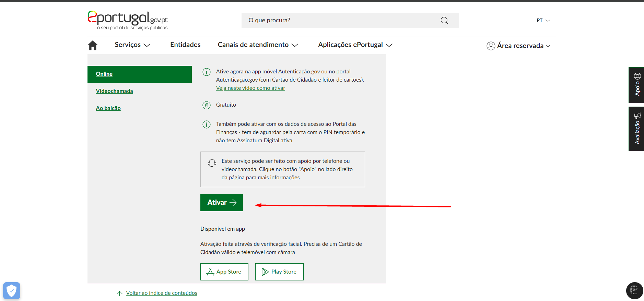Viewport: 644px width, 301px height.
Task: Click the search magnifier icon
Action: point(445,21)
